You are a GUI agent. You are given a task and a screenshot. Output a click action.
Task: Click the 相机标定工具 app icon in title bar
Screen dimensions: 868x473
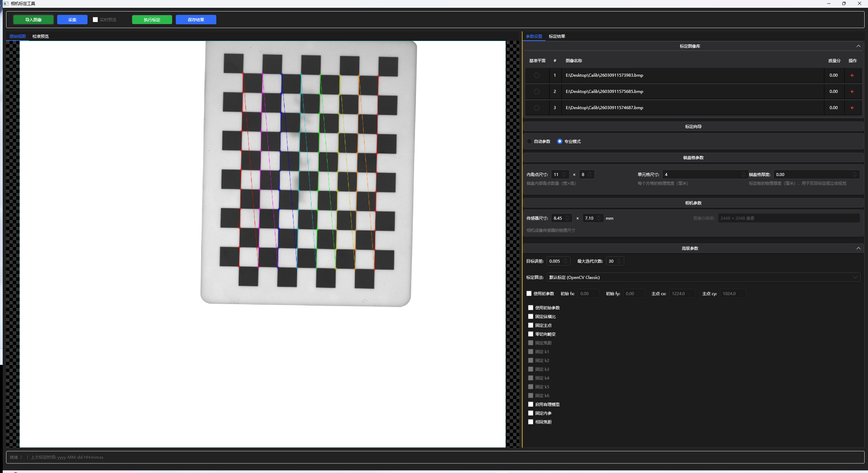(x=6, y=3)
